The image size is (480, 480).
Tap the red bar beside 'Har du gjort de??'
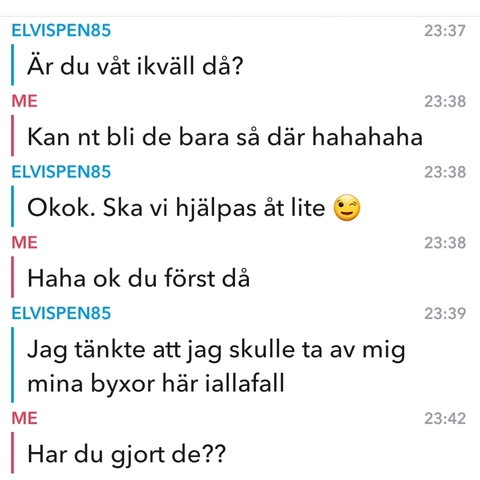tap(13, 453)
